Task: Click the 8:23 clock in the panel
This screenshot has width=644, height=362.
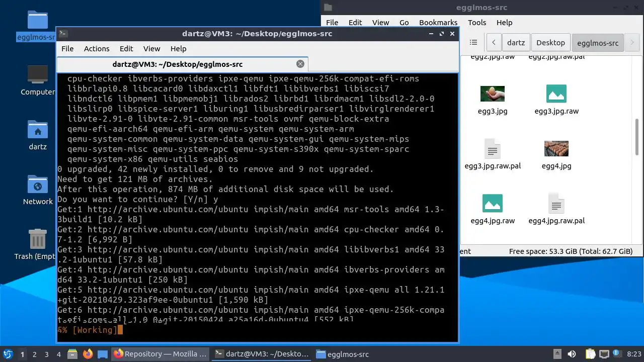Action: [x=634, y=354]
